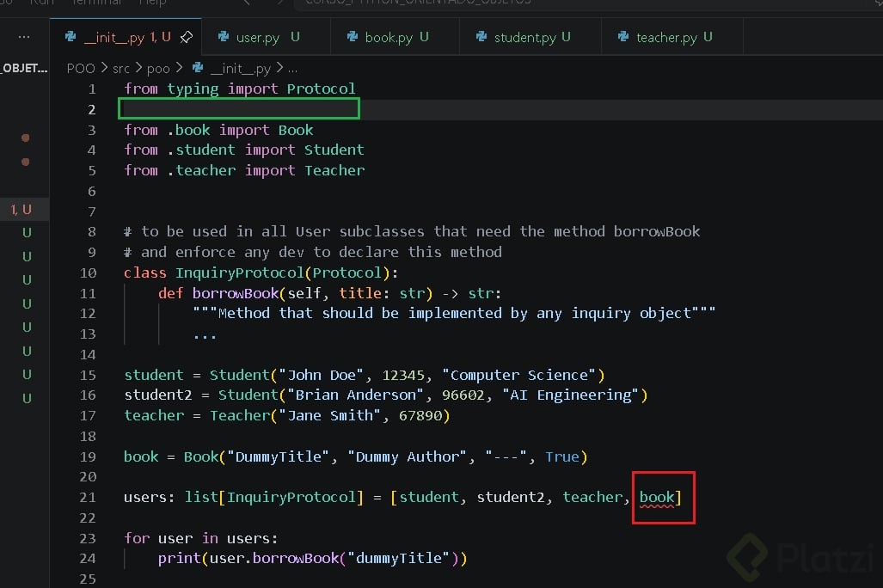The width and height of the screenshot is (883, 588).
Task: Open the __init__.py breadcrumb file entry
Action: pos(241,69)
